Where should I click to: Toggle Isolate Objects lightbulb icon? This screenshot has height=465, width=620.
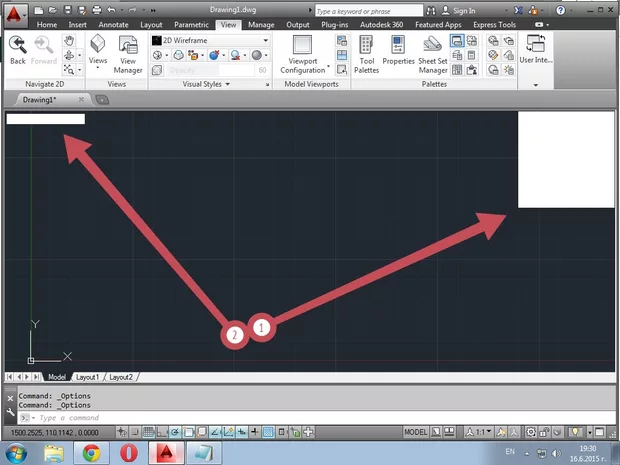tap(575, 432)
